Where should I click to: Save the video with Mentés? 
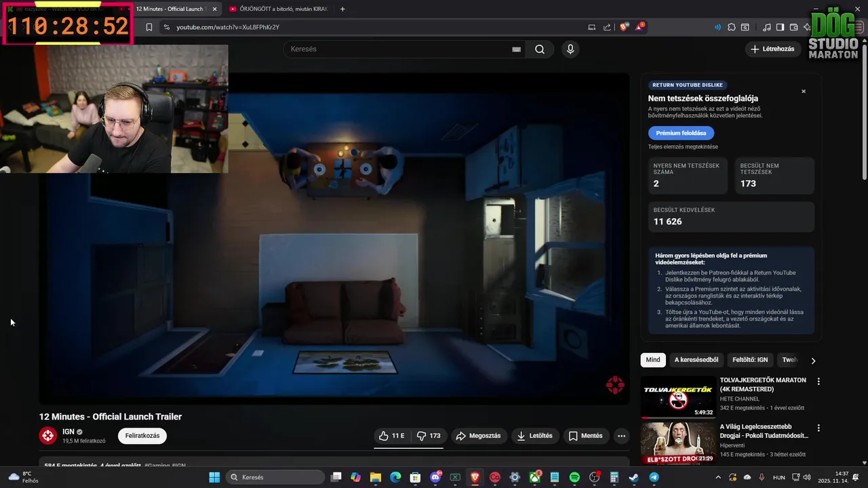click(x=586, y=436)
